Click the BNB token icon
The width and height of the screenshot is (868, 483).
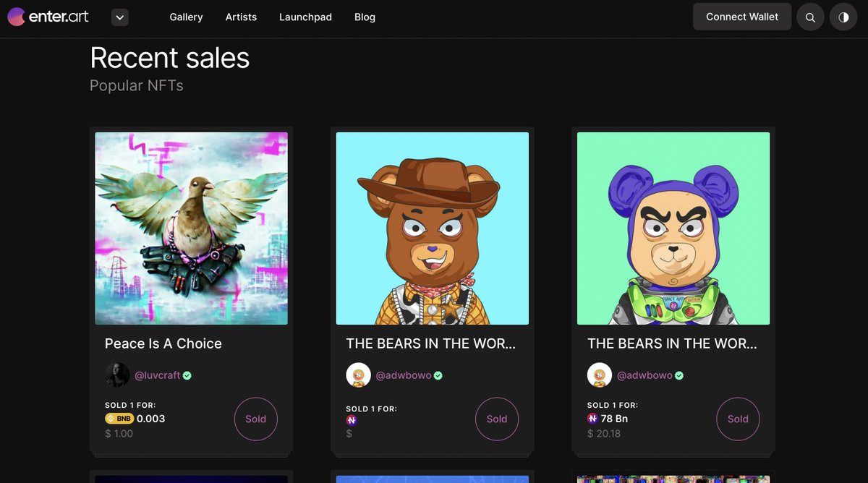(x=119, y=418)
